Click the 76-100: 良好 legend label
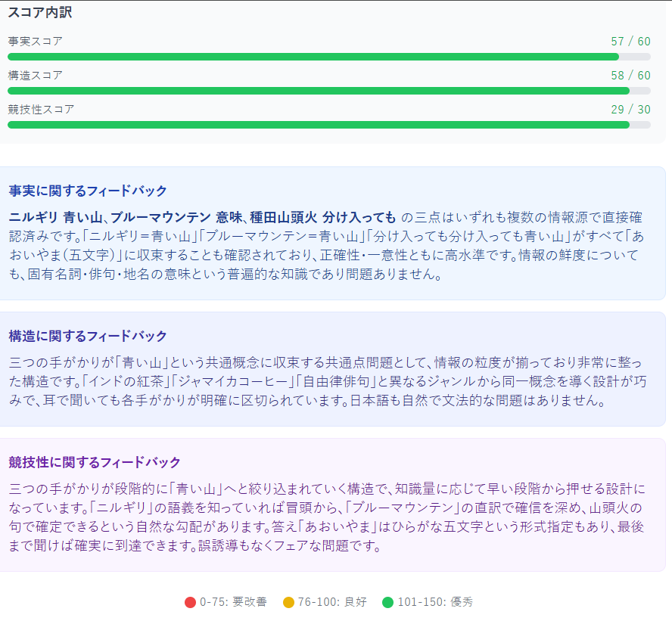 [332, 602]
